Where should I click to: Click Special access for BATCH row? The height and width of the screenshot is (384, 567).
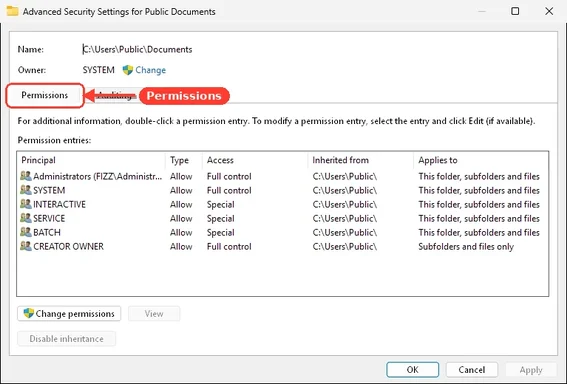[x=221, y=232]
